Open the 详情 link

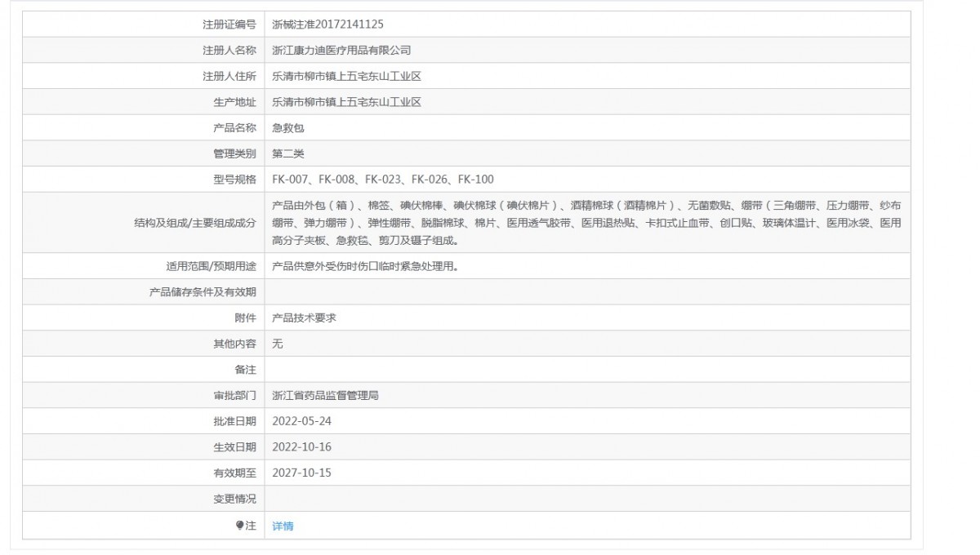pos(283,526)
